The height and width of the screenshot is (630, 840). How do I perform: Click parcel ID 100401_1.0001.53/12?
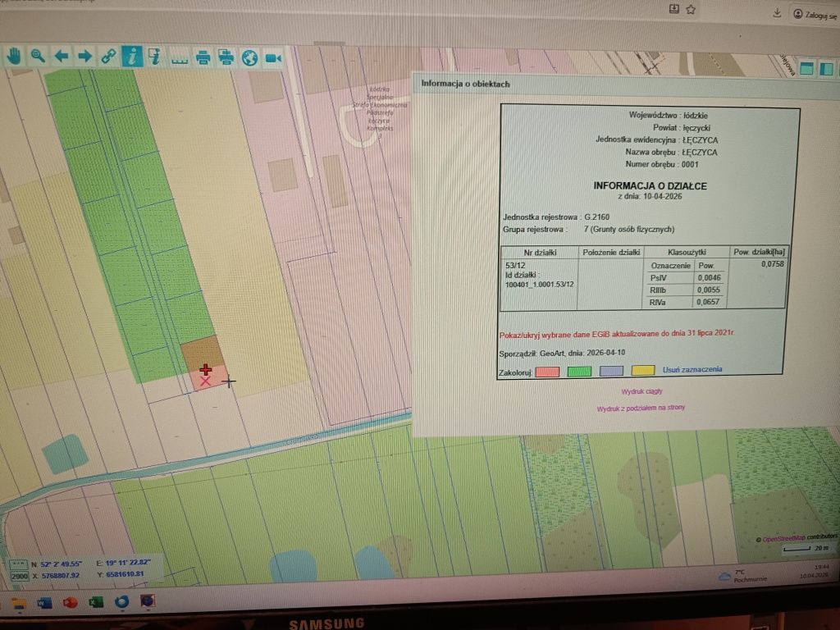click(539, 285)
